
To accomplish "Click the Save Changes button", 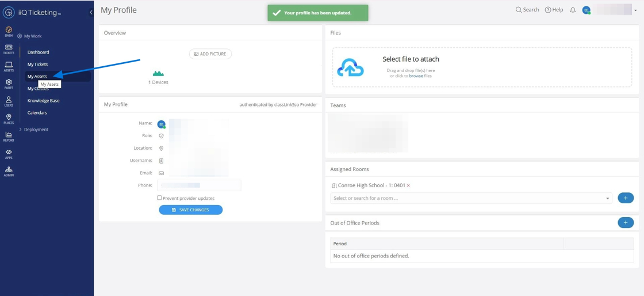I will click(x=190, y=210).
